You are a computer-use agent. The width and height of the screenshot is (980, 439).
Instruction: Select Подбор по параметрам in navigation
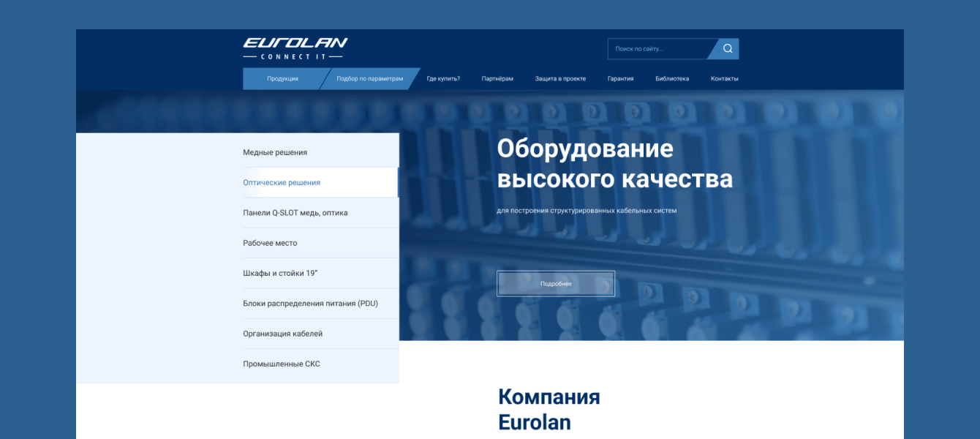coord(369,78)
